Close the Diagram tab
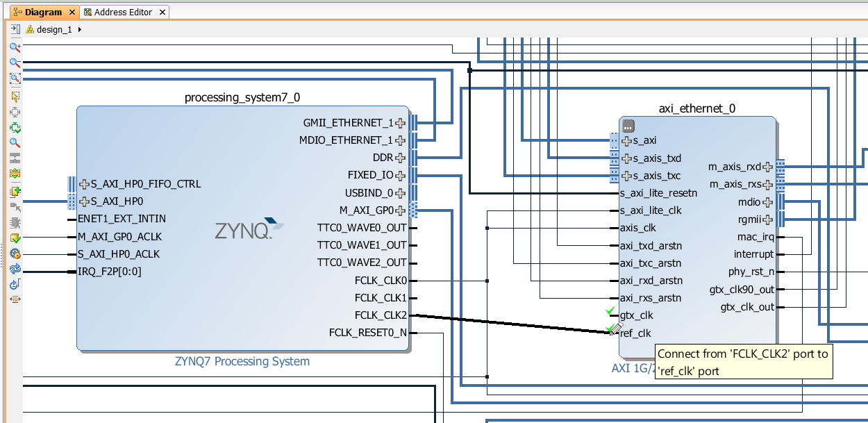The height and width of the screenshot is (423, 868). point(72,13)
